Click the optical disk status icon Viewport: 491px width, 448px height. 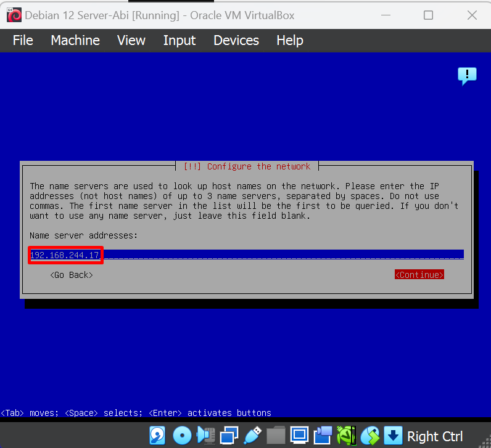tap(182, 436)
